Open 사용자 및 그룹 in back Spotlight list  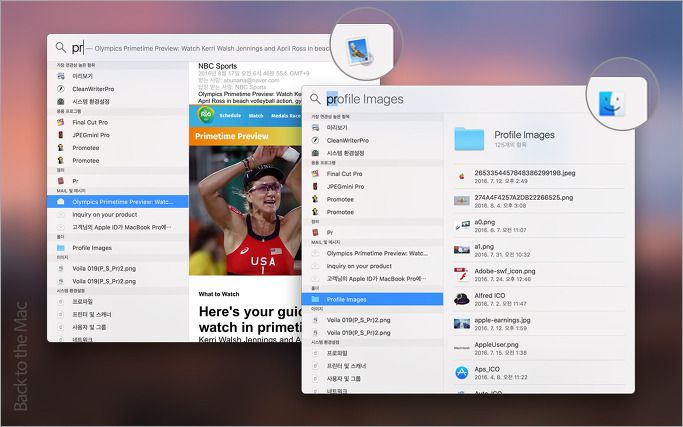118,327
